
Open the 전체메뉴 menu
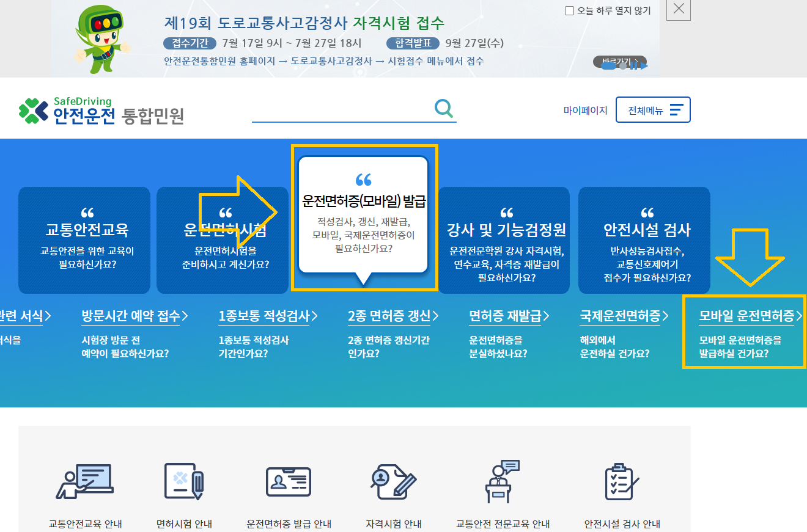coord(653,109)
